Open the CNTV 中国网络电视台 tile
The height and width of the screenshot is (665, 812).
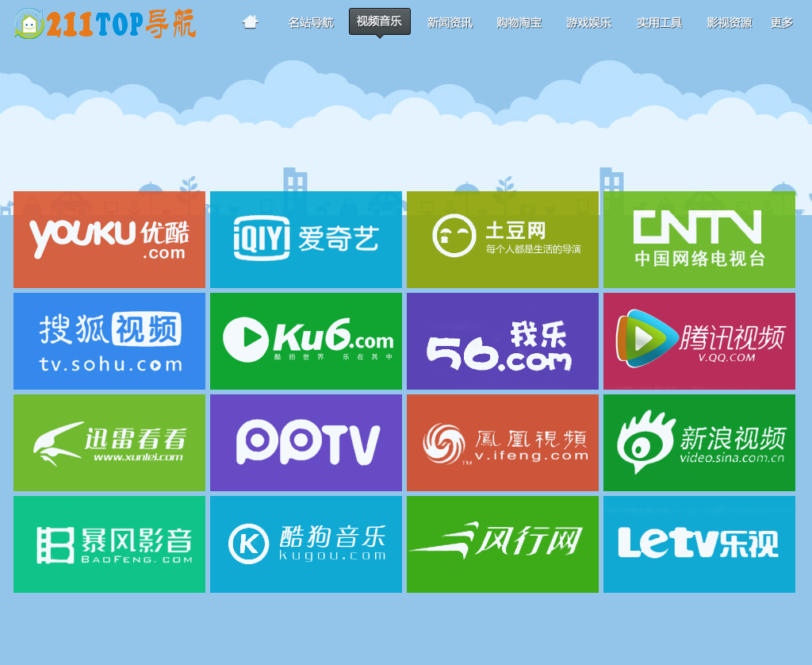point(699,240)
